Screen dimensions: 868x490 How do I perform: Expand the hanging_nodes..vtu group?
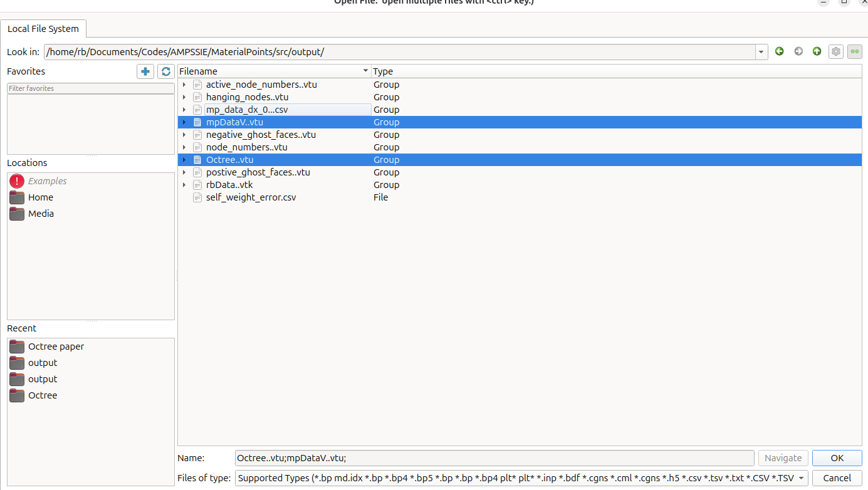pos(184,97)
